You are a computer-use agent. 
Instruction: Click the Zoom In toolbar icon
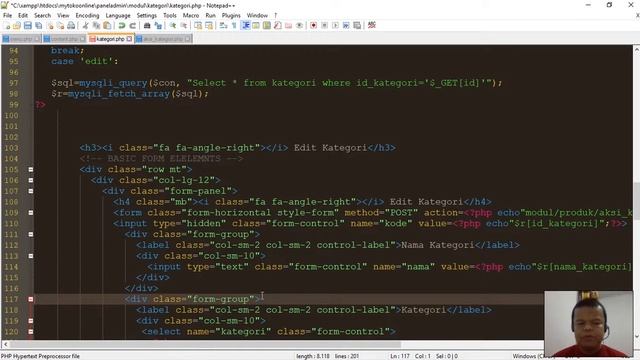173,25
